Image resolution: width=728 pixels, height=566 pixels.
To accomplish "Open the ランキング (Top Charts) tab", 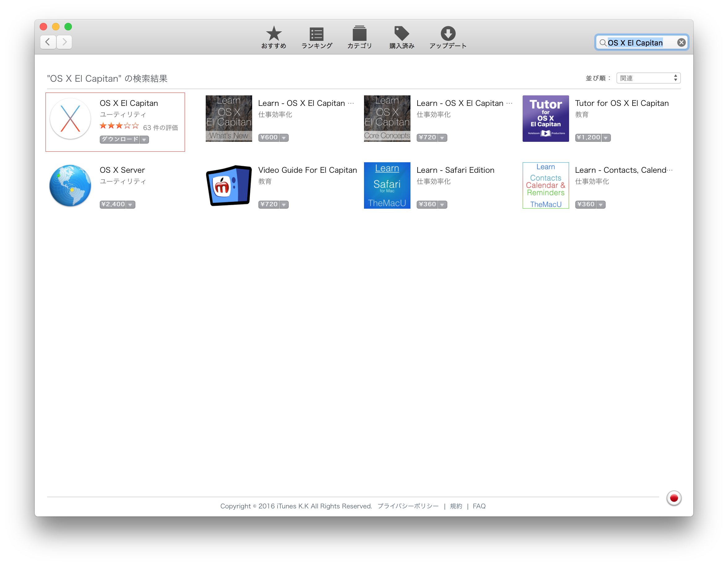I will click(x=316, y=37).
